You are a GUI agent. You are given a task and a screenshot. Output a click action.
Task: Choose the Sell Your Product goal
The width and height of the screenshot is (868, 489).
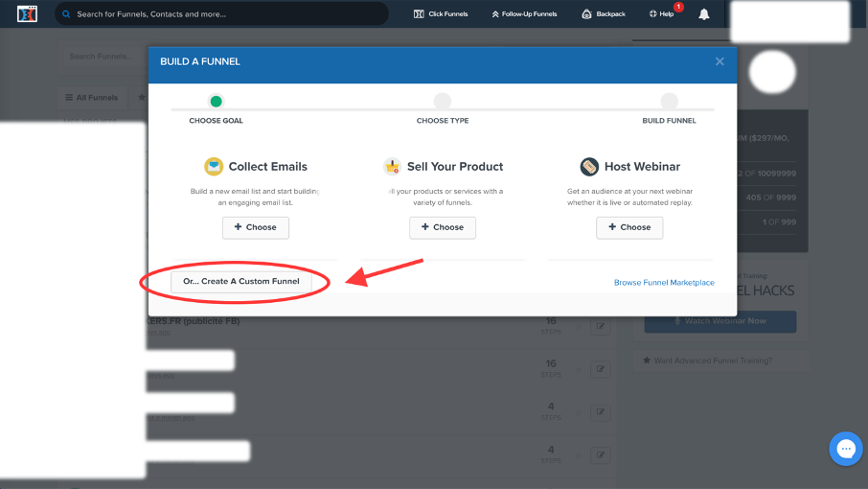click(x=443, y=227)
